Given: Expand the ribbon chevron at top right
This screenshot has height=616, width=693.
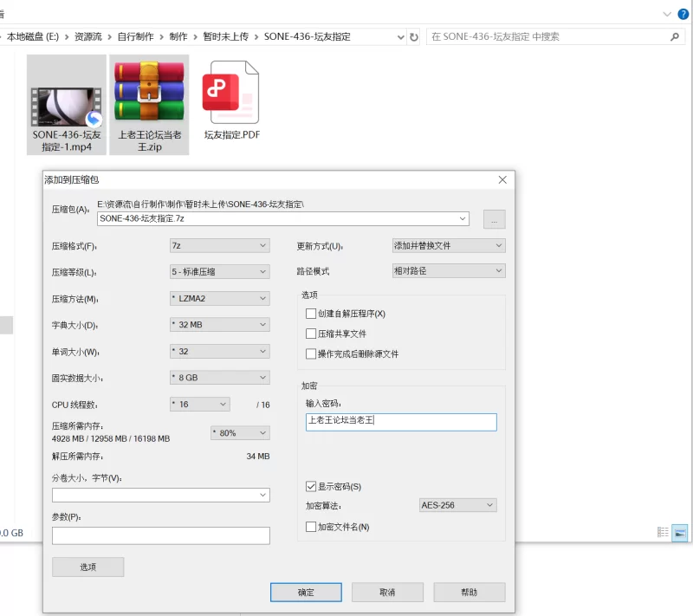Looking at the screenshot, I should (667, 14).
